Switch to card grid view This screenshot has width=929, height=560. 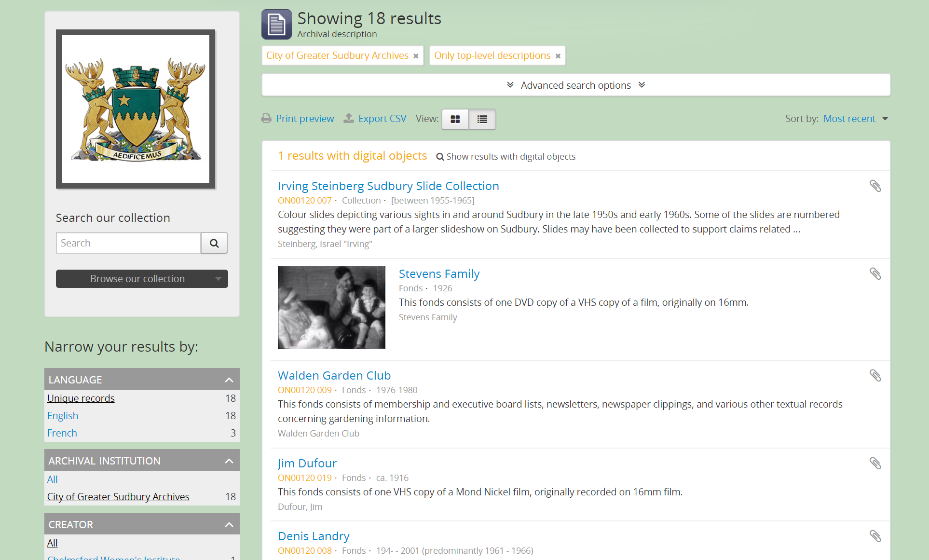(455, 119)
